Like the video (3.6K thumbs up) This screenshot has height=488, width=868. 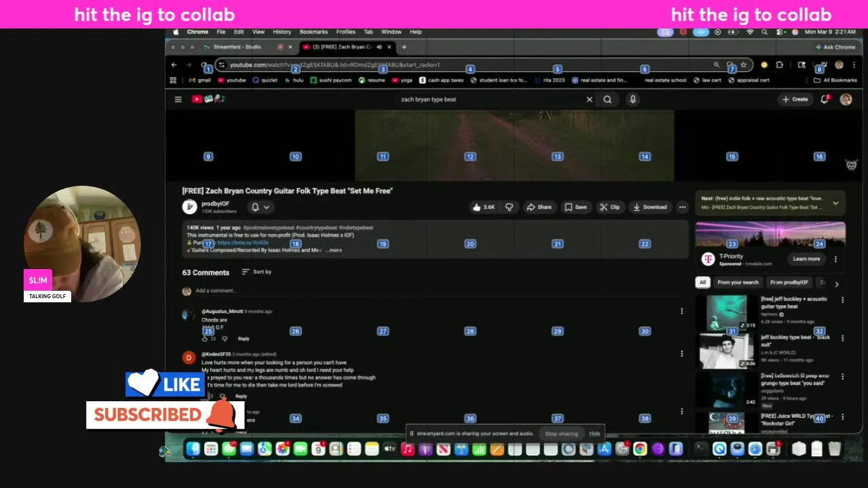pyautogui.click(x=485, y=207)
